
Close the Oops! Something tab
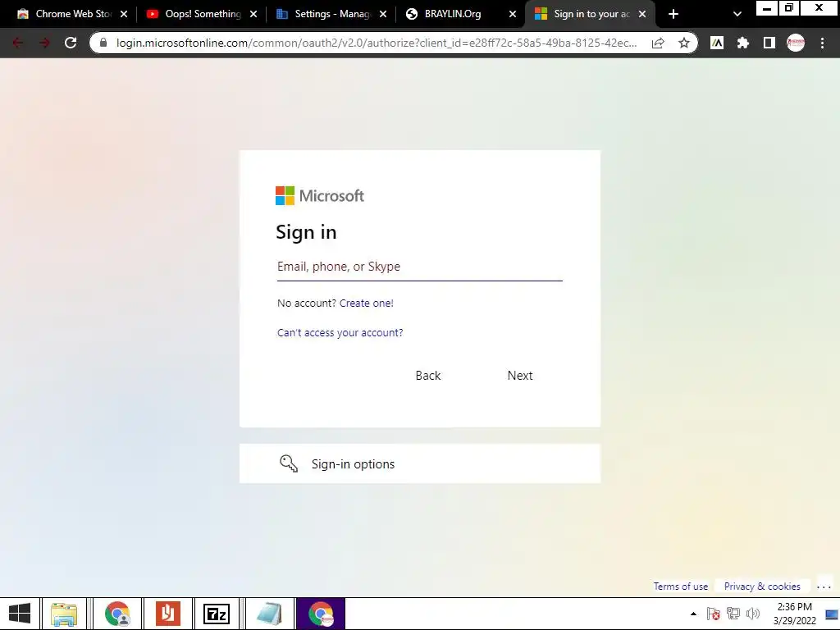253,14
